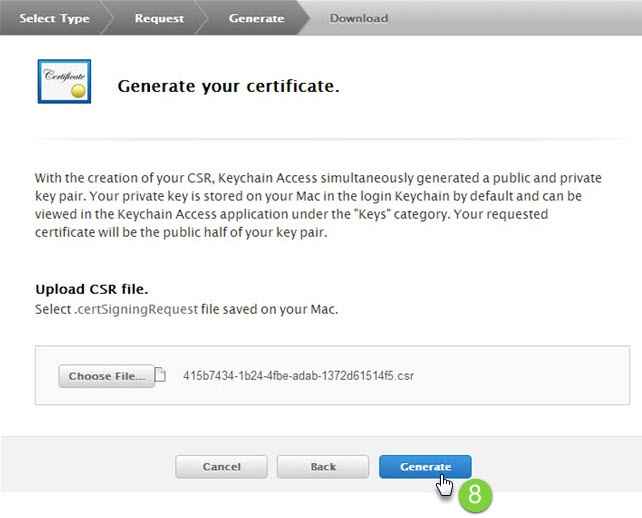Click the 'Upload CSR file.' label
The height and width of the screenshot is (518, 642).
[92, 290]
